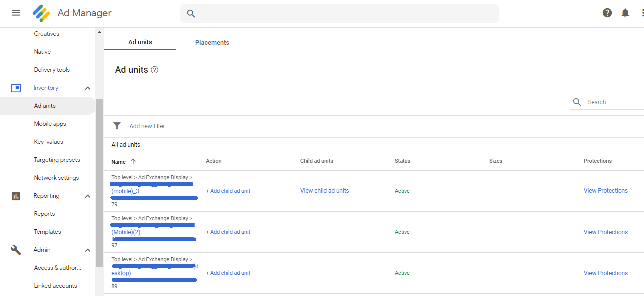The image size is (644, 296).
Task: Click the sidebar scrollbar up arrow
Action: [99, 32]
